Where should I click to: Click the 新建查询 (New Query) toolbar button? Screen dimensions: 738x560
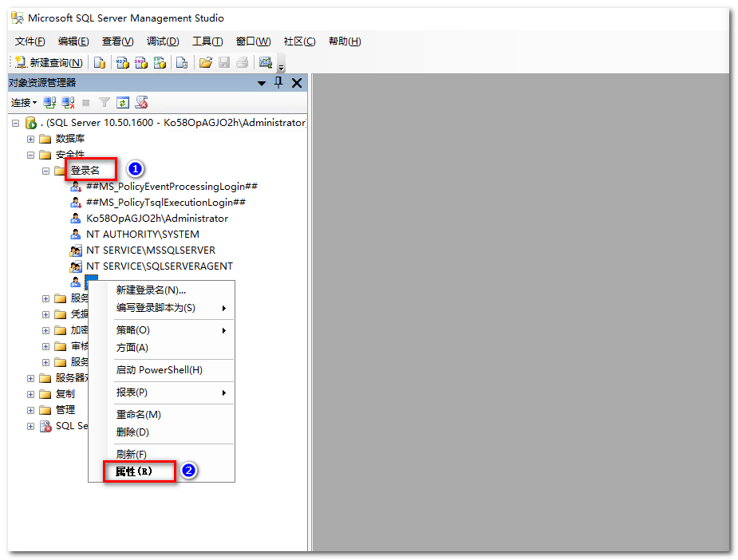tap(49, 63)
